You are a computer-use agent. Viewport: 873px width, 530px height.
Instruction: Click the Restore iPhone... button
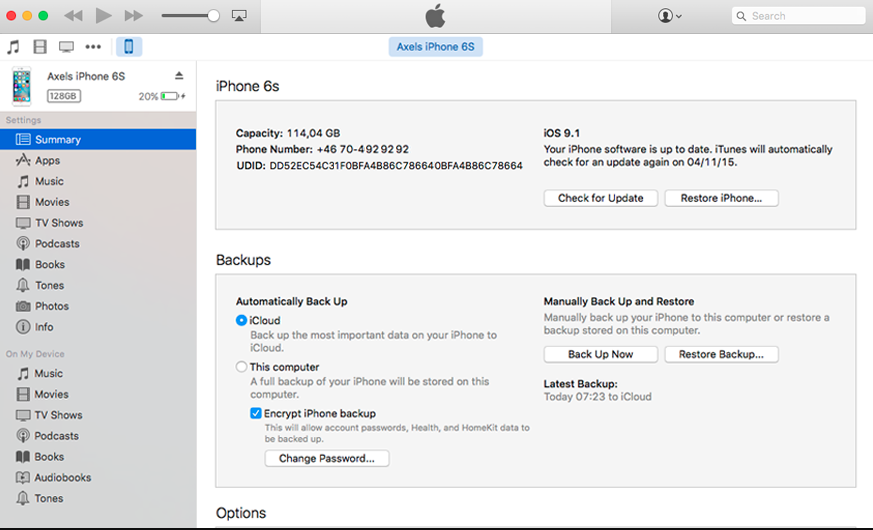click(x=722, y=198)
